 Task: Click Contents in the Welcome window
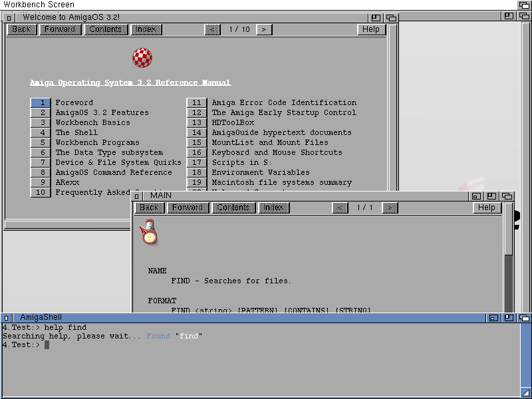[106, 29]
